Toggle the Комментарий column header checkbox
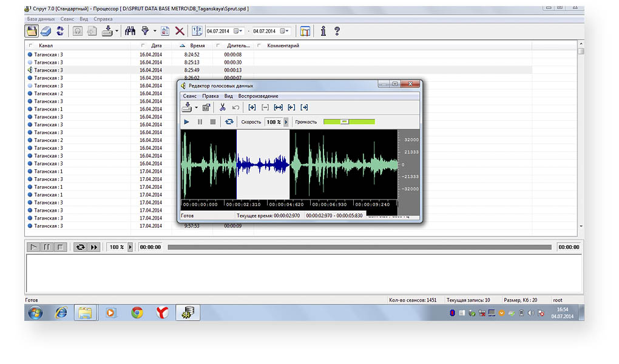This screenshot has height=364, width=619. click(x=259, y=45)
